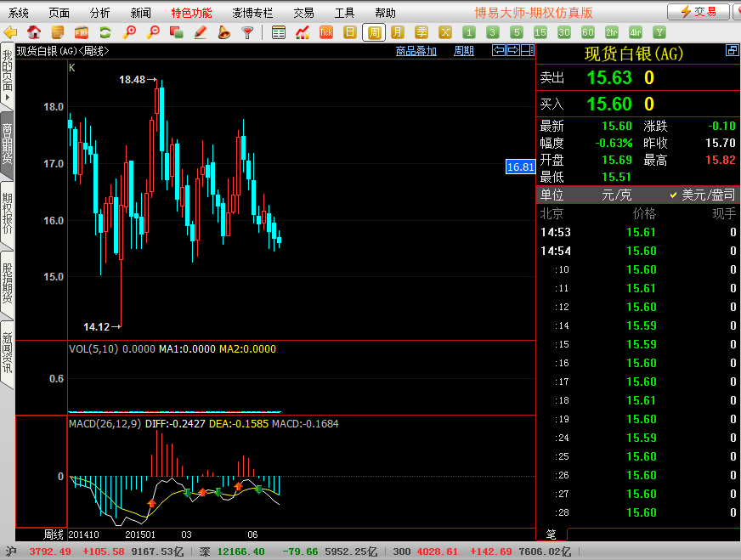
Task: Click the 笔 tab below tick list
Action: click(551, 534)
